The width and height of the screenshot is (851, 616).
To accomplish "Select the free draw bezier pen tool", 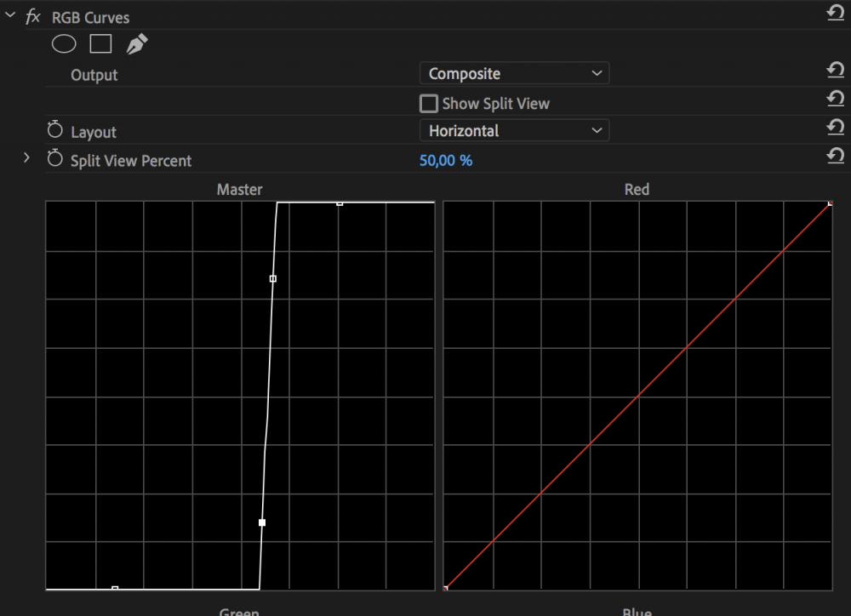I will coord(136,44).
